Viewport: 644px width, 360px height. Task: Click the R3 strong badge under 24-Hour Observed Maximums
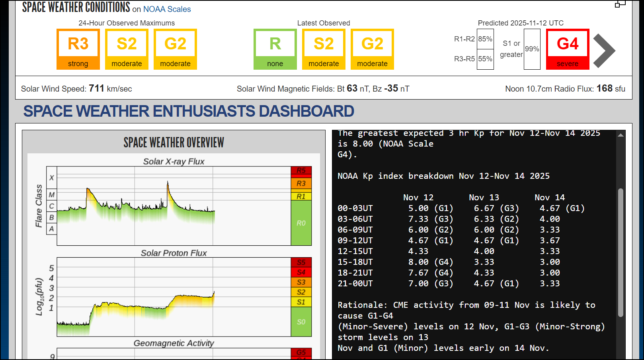pyautogui.click(x=78, y=49)
